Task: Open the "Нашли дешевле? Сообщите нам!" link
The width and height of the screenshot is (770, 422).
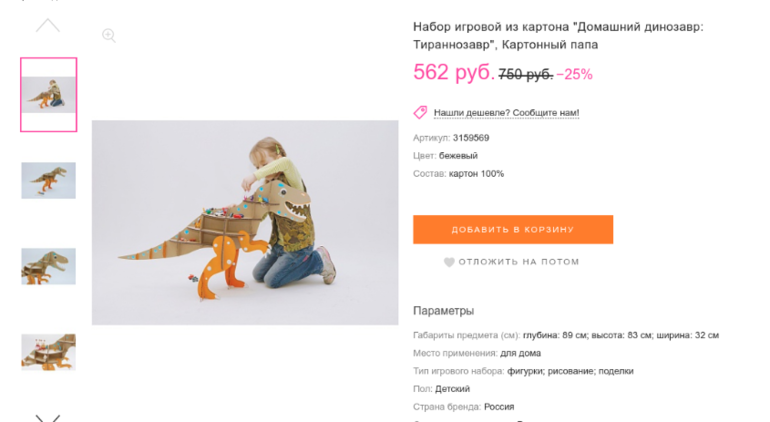Action: point(506,113)
